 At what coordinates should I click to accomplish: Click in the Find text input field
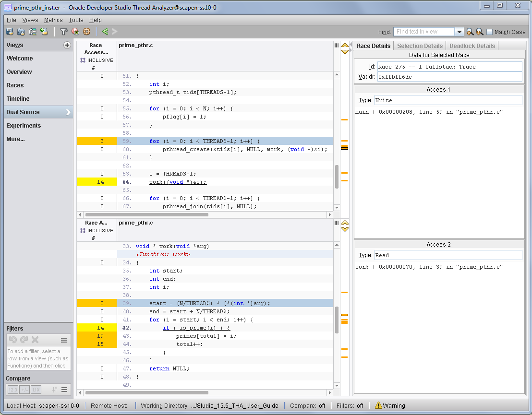(424, 32)
